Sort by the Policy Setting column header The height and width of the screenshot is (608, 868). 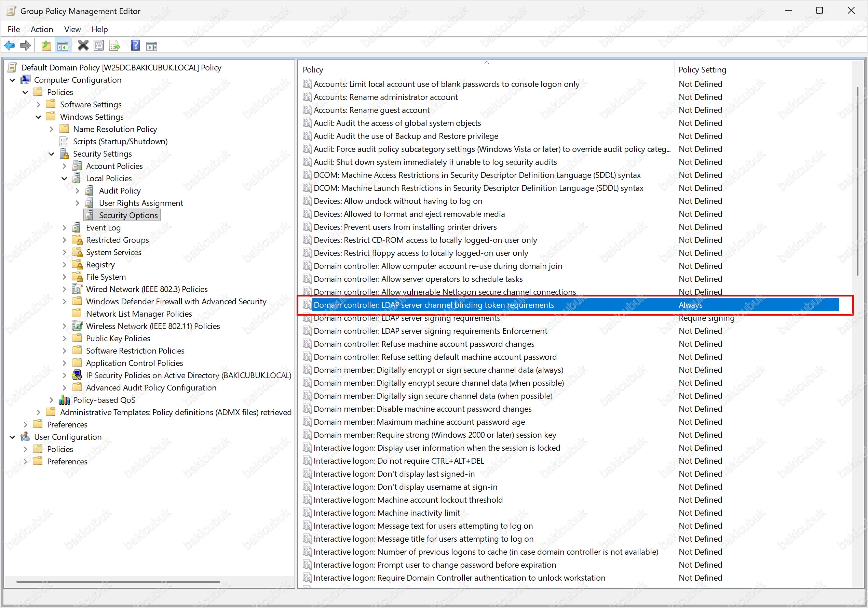click(x=756, y=70)
